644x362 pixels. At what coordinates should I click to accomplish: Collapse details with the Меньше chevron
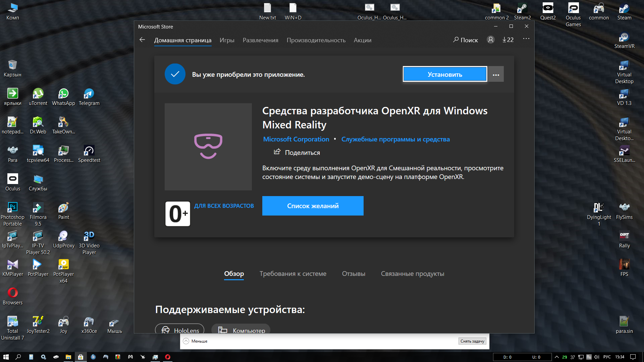tap(186, 341)
